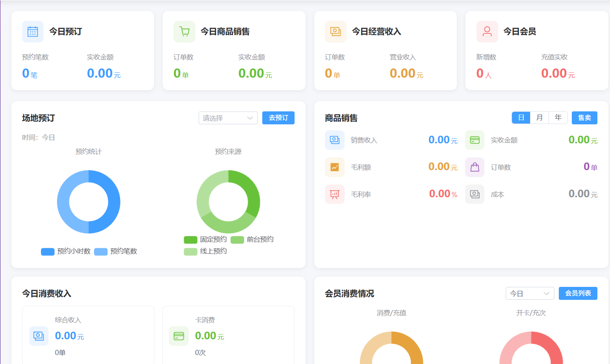Expand the 今日 member period dropdown
The width and height of the screenshot is (610, 364).
click(x=530, y=294)
